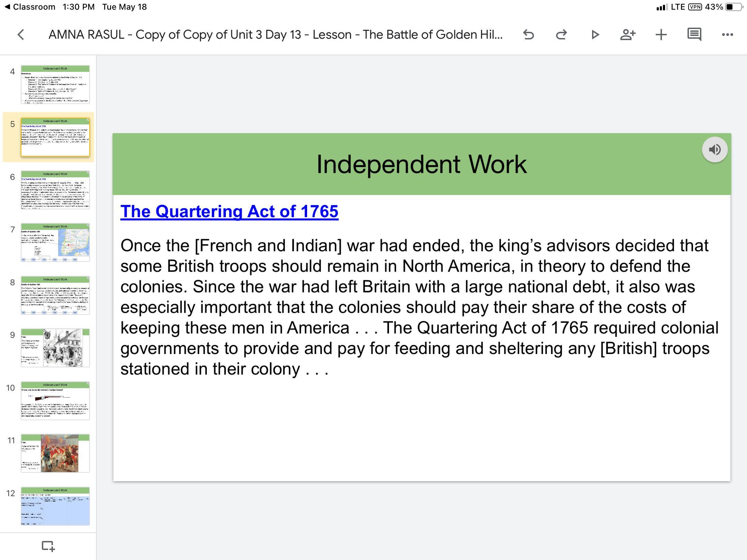Select slide 7 thumbnail with map
The height and width of the screenshot is (560, 747).
click(x=55, y=242)
